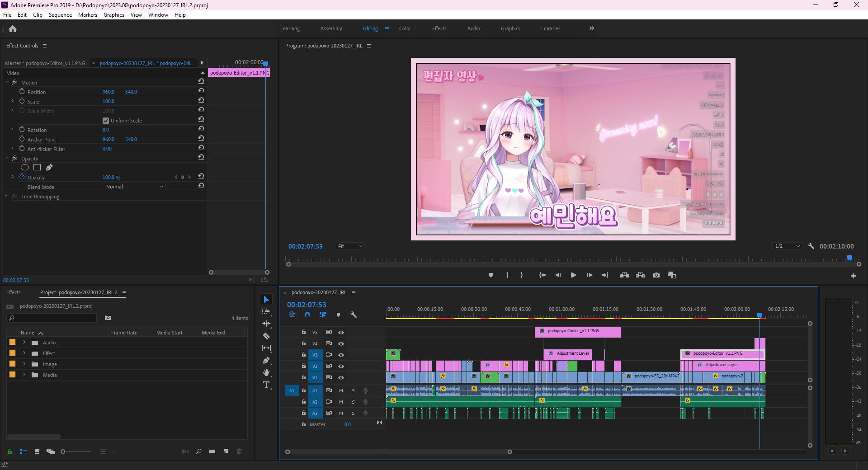Switch to Color workspace

(405, 28)
